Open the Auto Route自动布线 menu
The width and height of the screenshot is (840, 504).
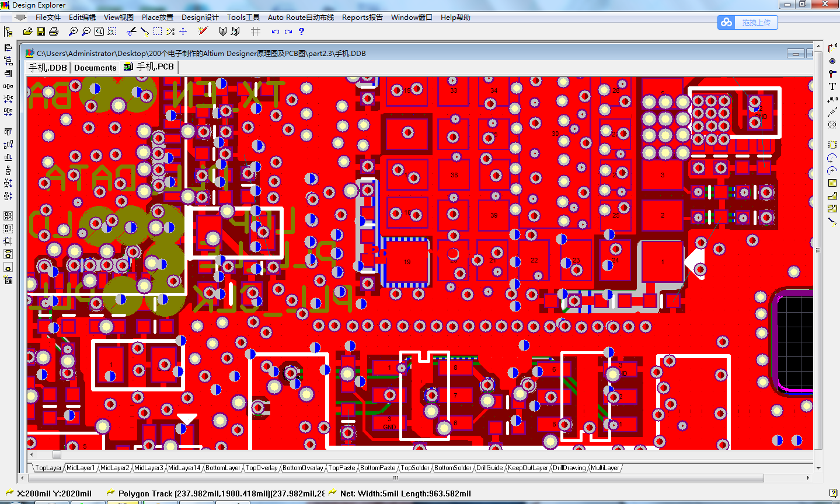pos(301,17)
